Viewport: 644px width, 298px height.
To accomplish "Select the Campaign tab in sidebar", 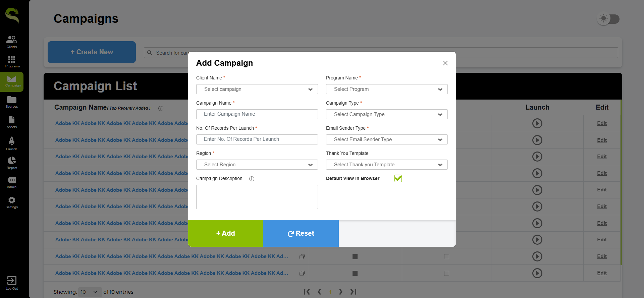I will tap(12, 81).
